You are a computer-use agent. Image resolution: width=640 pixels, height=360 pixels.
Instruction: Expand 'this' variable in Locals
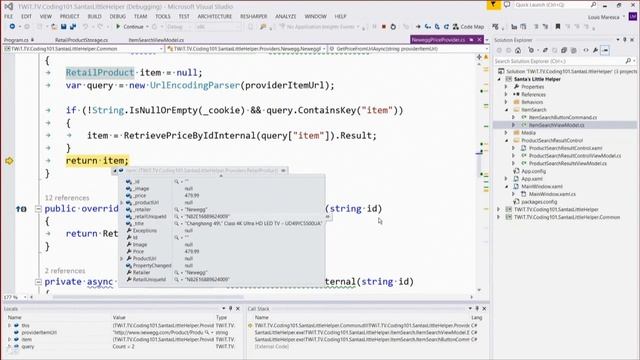pos(9,326)
